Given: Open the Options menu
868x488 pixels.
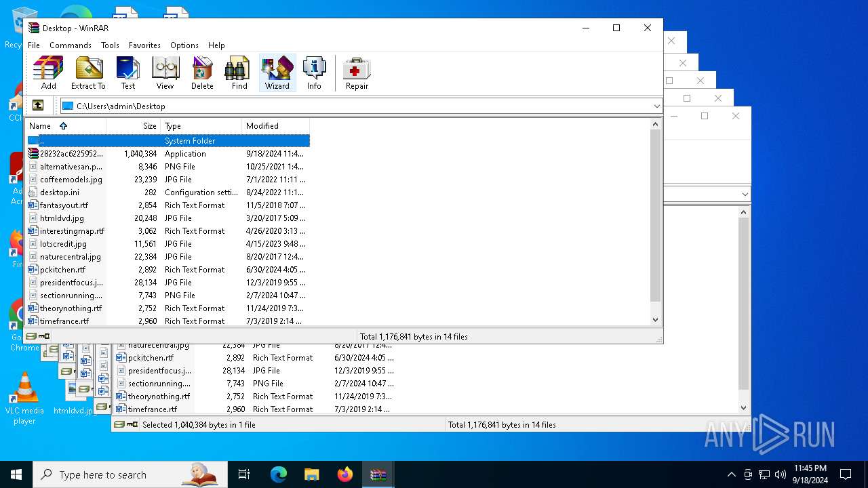Looking at the screenshot, I should (x=184, y=45).
